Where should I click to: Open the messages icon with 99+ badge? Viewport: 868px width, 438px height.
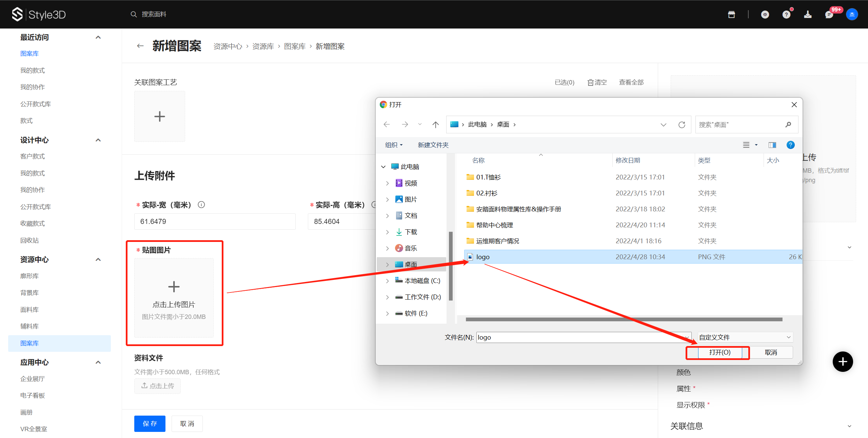829,15
